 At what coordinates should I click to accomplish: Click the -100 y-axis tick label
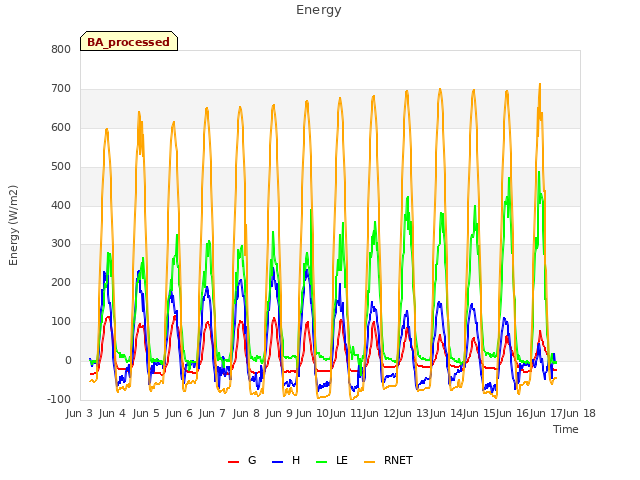59,399
